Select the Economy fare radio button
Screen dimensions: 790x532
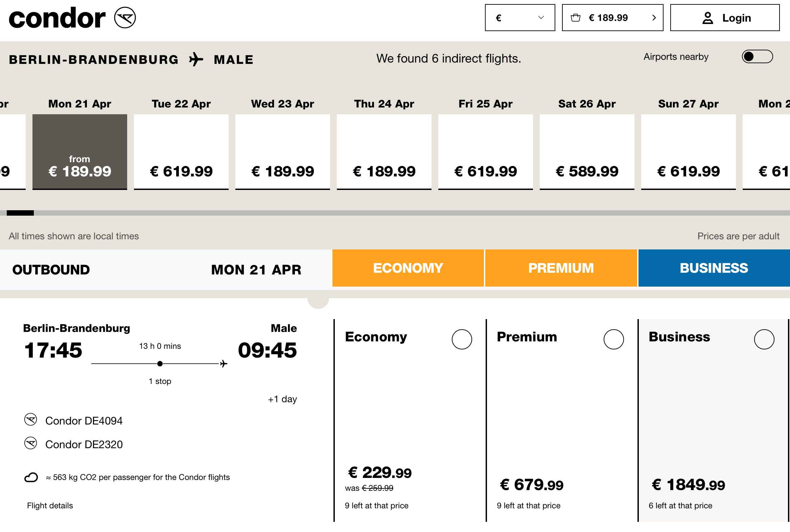(462, 339)
